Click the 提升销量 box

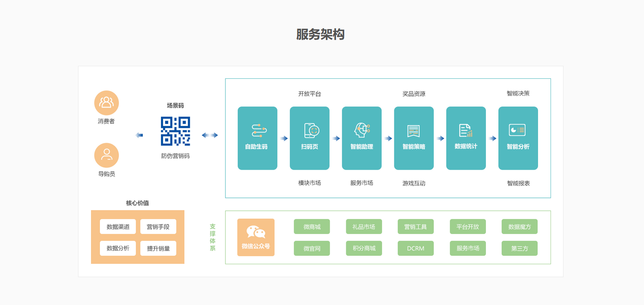[x=158, y=248]
